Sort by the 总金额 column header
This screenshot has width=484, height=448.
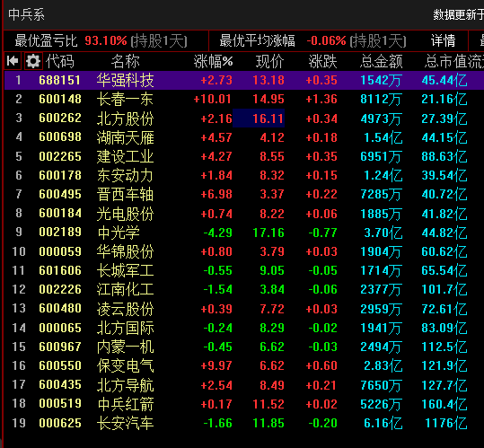point(382,61)
